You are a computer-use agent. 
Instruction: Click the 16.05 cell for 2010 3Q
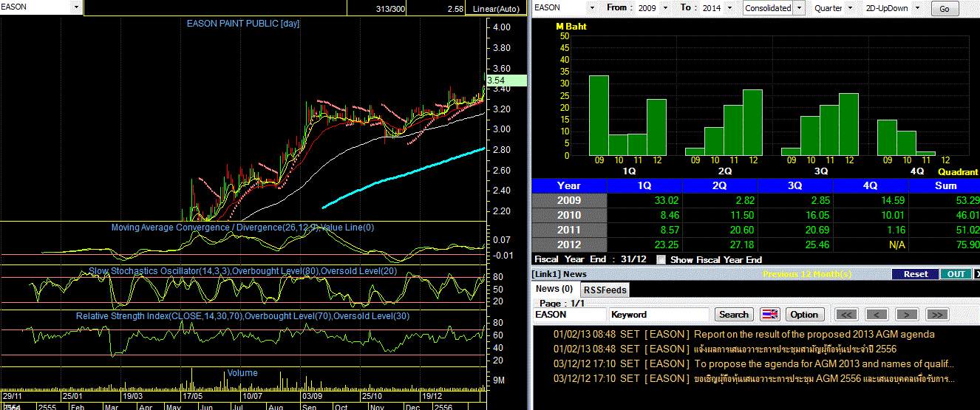pos(795,215)
